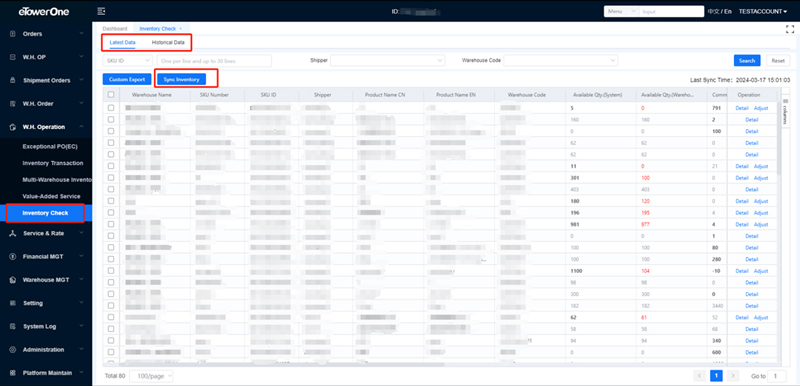Collapse the sidebar with the hamburger icon

[101, 11]
